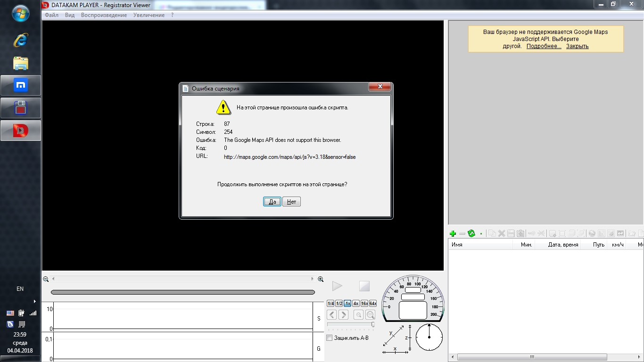Click the Нет button in error dialog
Image resolution: width=644 pixels, height=362 pixels.
coord(291,202)
